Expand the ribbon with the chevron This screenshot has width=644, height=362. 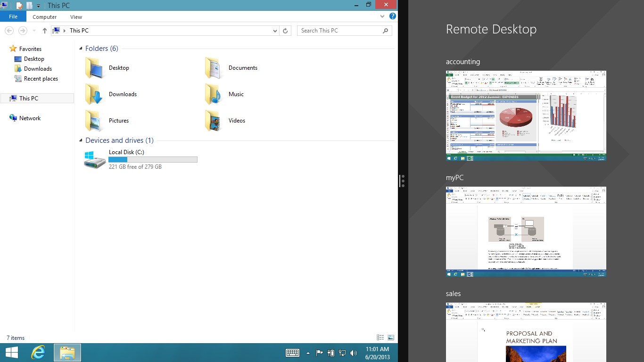pyautogui.click(x=382, y=16)
